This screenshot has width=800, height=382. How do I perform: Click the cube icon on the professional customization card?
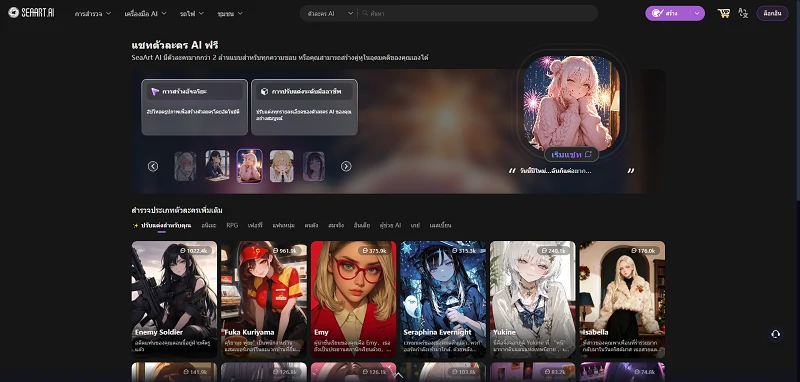264,92
